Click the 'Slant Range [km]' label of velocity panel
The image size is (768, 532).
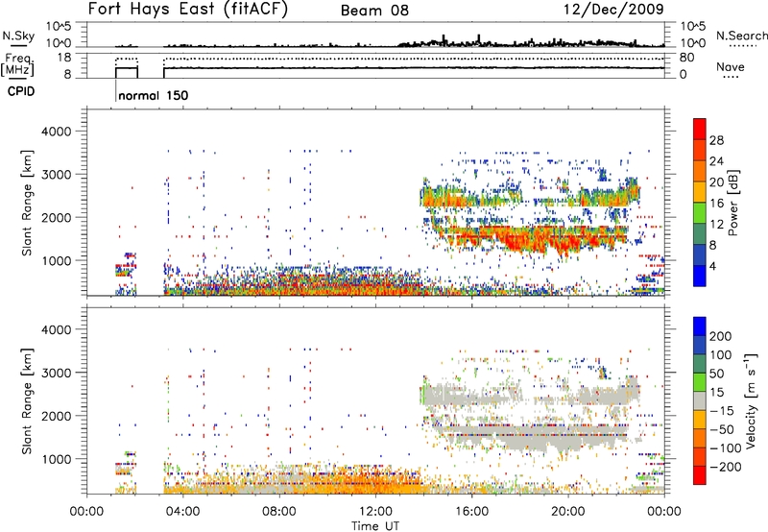tap(27, 400)
